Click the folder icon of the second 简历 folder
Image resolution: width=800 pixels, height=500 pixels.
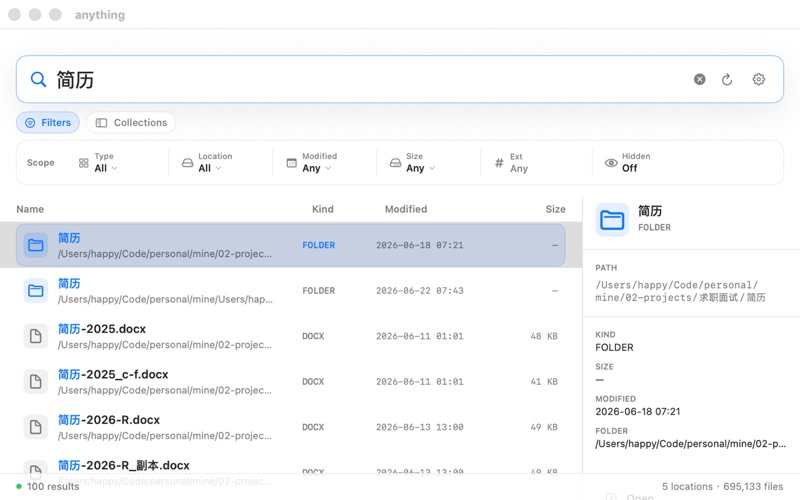35,291
